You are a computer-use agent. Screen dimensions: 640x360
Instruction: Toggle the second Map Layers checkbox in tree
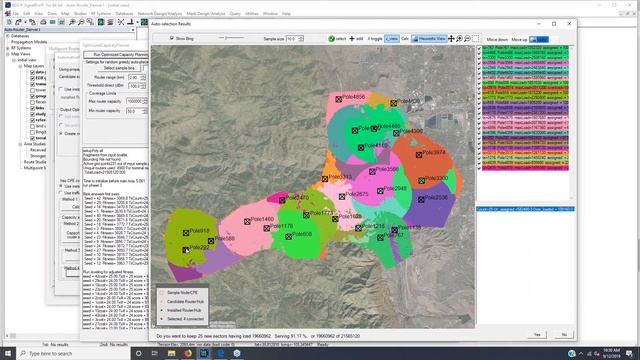(x=32, y=78)
